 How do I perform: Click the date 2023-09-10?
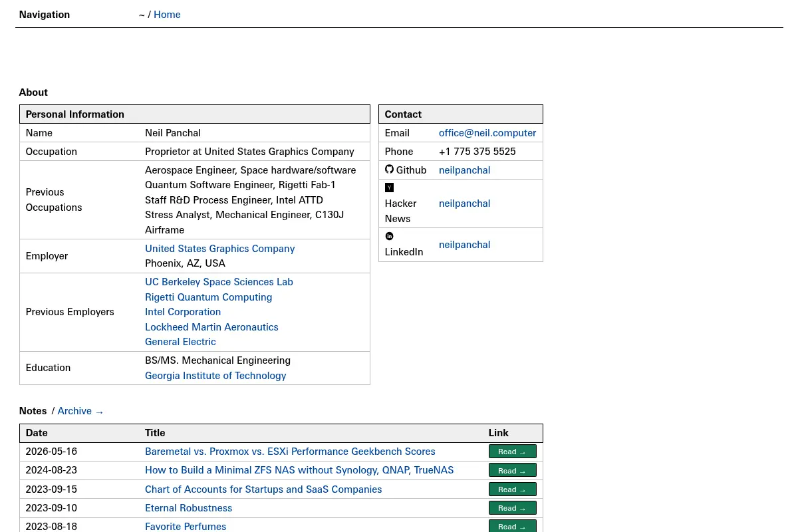pos(51,508)
